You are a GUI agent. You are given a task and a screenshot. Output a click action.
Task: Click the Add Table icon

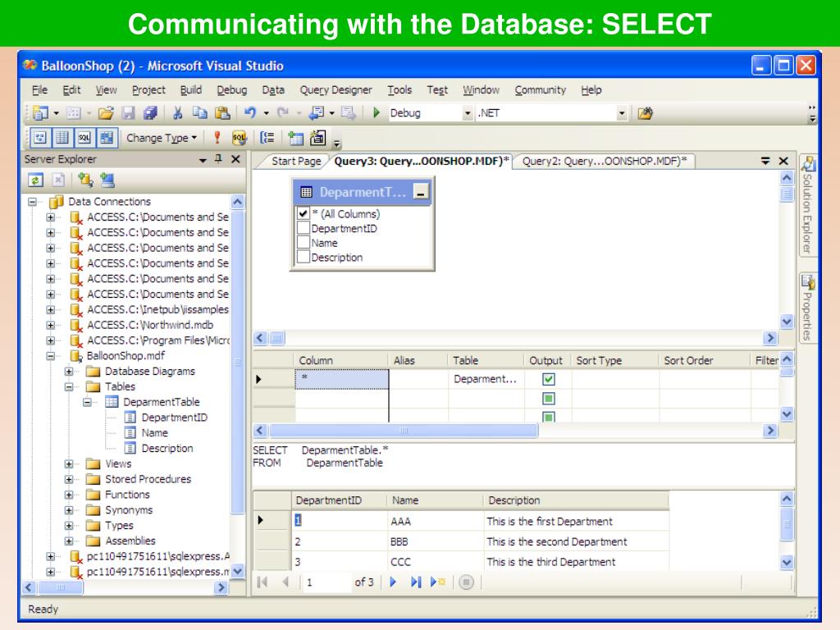(295, 138)
